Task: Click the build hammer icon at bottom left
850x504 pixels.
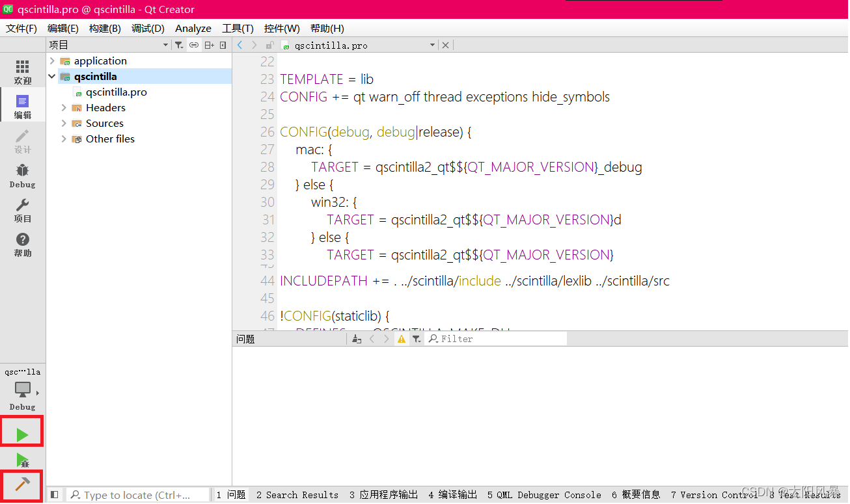Action: pyautogui.click(x=21, y=485)
